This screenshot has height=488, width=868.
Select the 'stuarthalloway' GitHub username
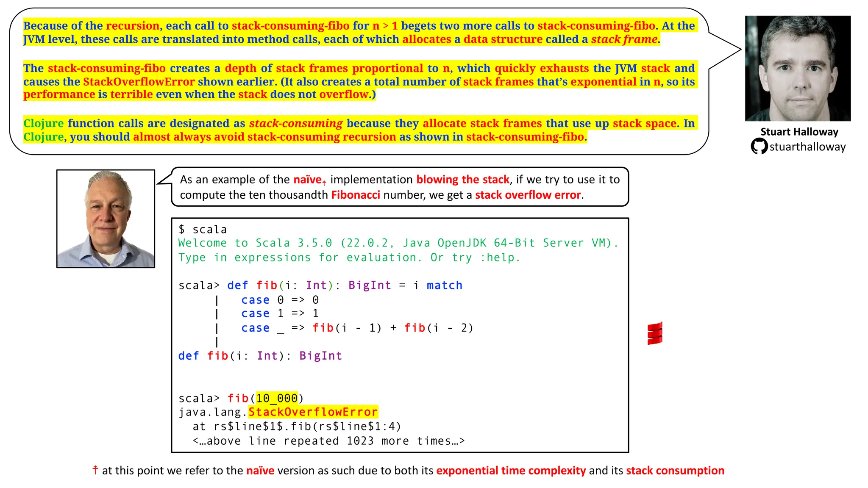(807, 147)
